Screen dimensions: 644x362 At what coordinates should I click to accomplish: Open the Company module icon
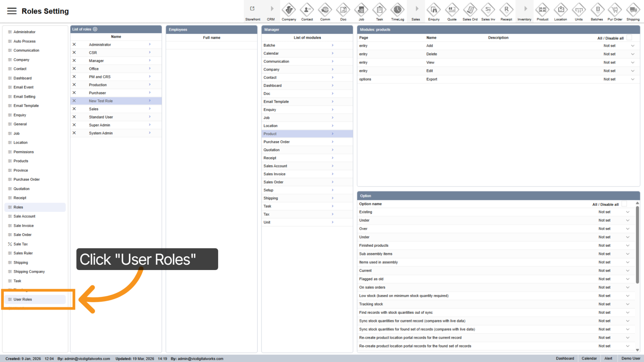pos(289,10)
